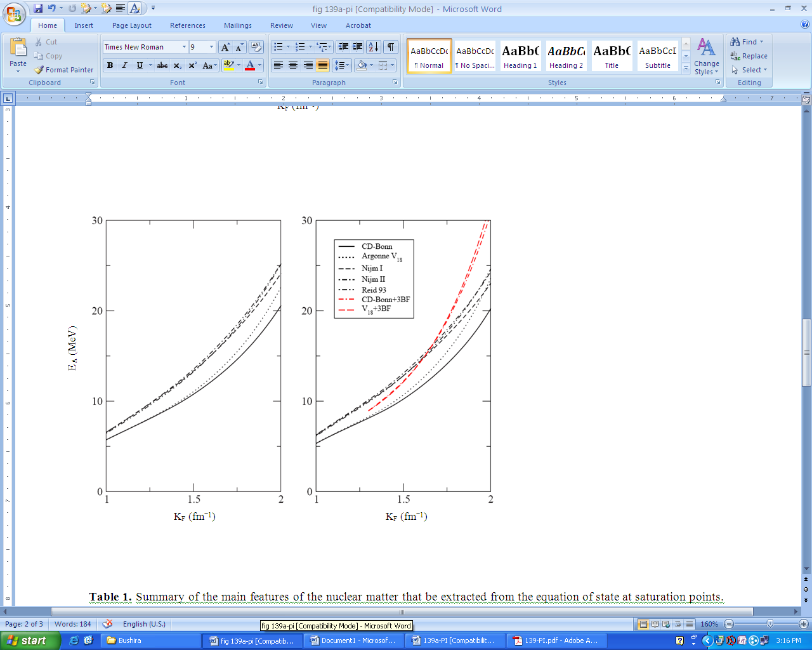Click the Decrease Indent icon
Image resolution: width=812 pixels, height=650 pixels.
click(343, 47)
